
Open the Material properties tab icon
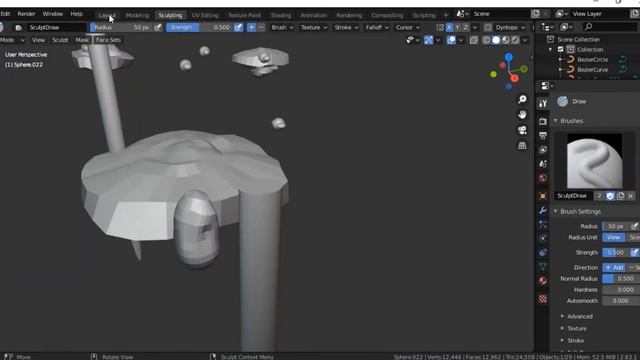(x=542, y=280)
